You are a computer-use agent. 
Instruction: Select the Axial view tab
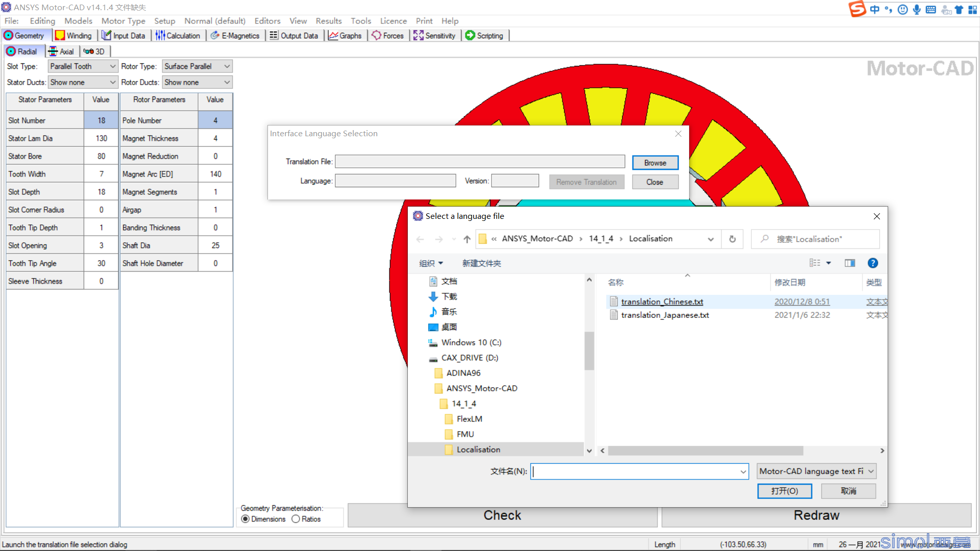click(x=62, y=52)
